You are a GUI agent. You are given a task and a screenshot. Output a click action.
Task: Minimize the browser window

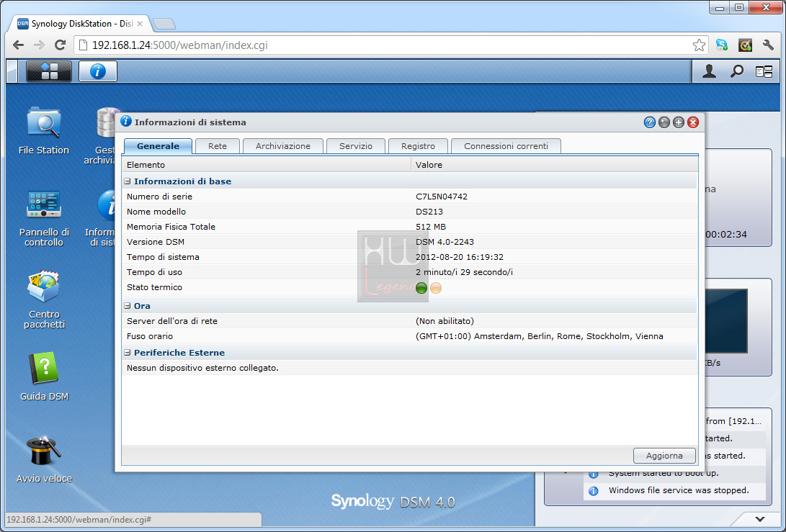(x=720, y=7)
